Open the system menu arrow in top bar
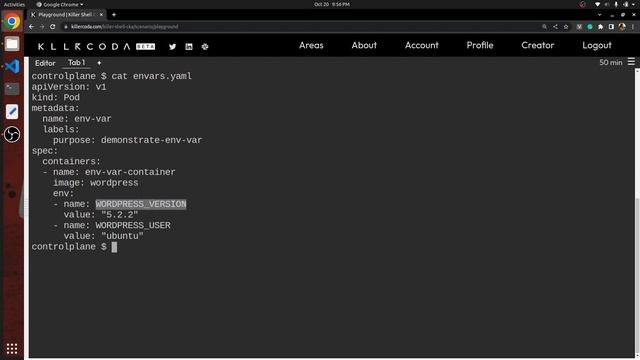The width and height of the screenshot is (640, 360). pos(634,4)
